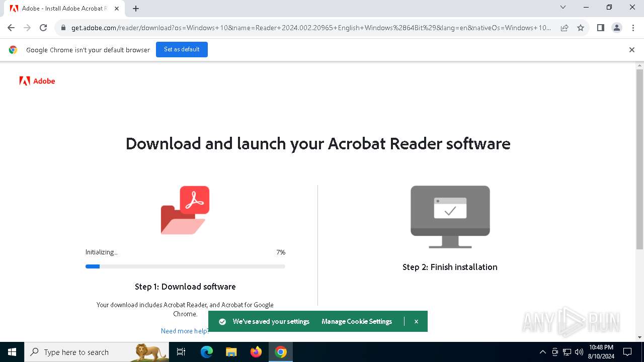The height and width of the screenshot is (362, 644).
Task: Open the Need more help link
Action: pos(184,331)
